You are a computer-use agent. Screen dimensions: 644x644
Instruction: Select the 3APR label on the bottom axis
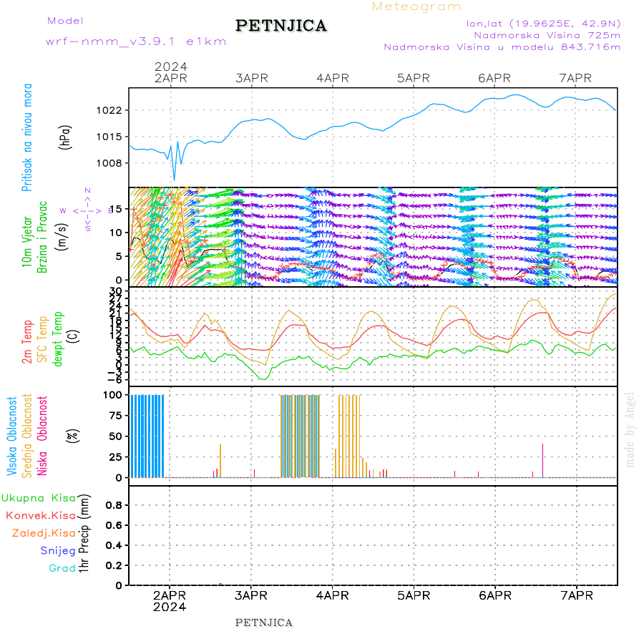coord(251,595)
